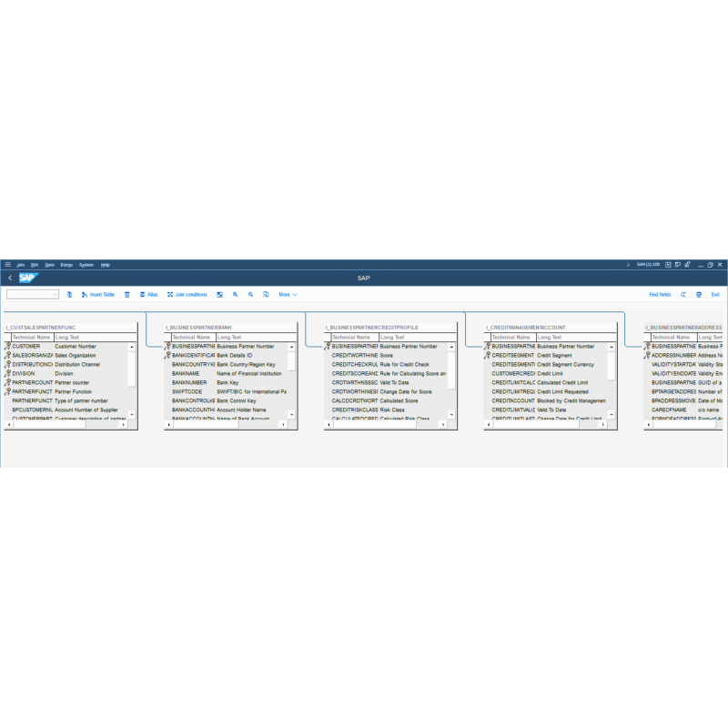Click the back navigation arrow
This screenshot has height=728, width=728.
click(x=10, y=278)
